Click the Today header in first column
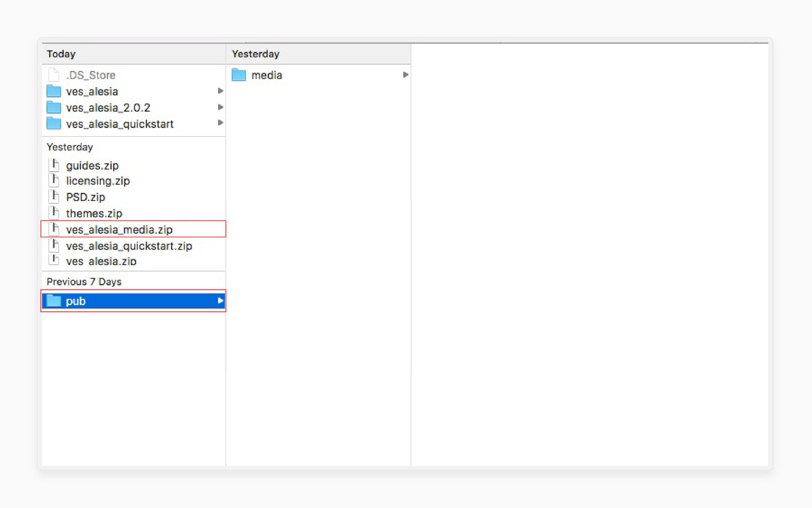 click(x=61, y=54)
